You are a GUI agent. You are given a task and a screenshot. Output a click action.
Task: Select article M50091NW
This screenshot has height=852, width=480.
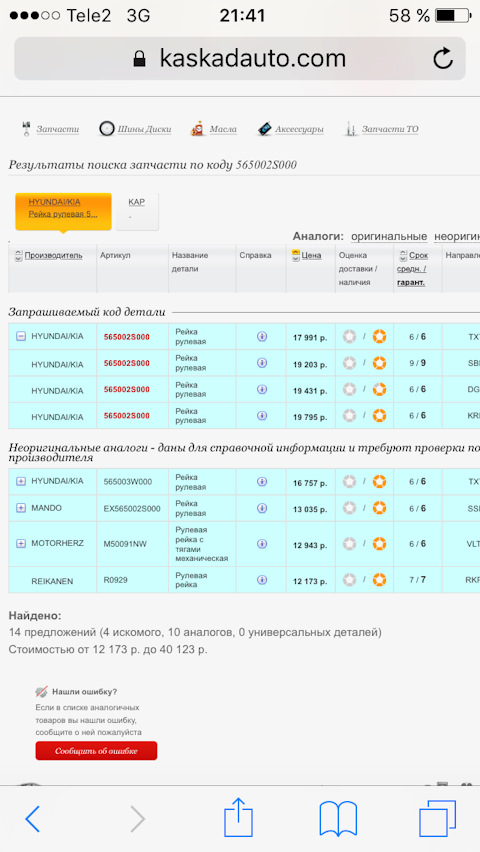(x=125, y=544)
